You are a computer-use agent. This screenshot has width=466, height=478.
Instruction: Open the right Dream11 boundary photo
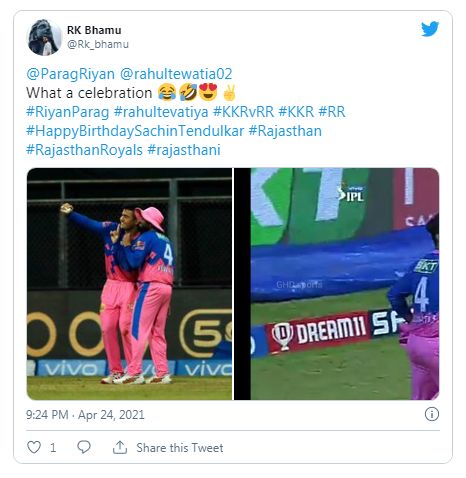[337, 284]
